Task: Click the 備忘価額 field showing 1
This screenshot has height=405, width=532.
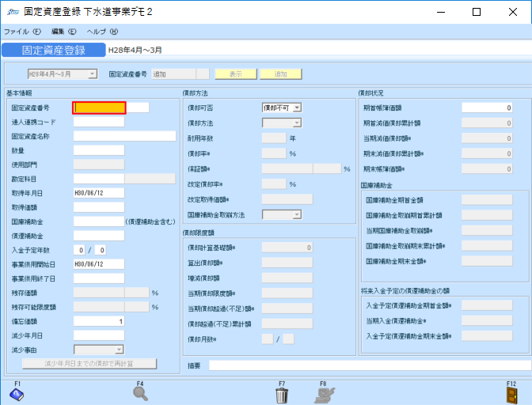Action: tap(99, 321)
